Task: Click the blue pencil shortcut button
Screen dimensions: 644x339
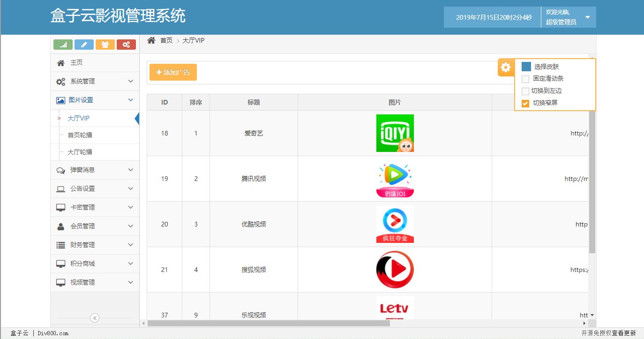Action: pyautogui.click(x=84, y=45)
